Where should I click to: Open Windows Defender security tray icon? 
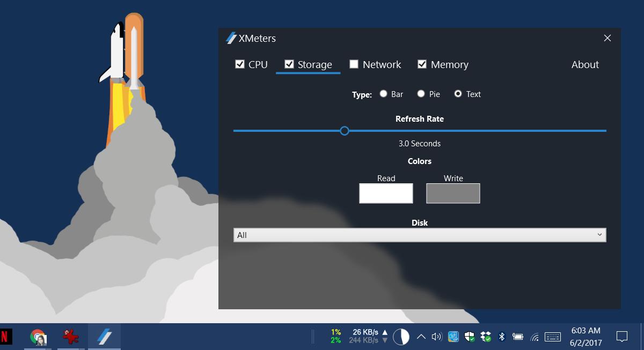[470, 337]
